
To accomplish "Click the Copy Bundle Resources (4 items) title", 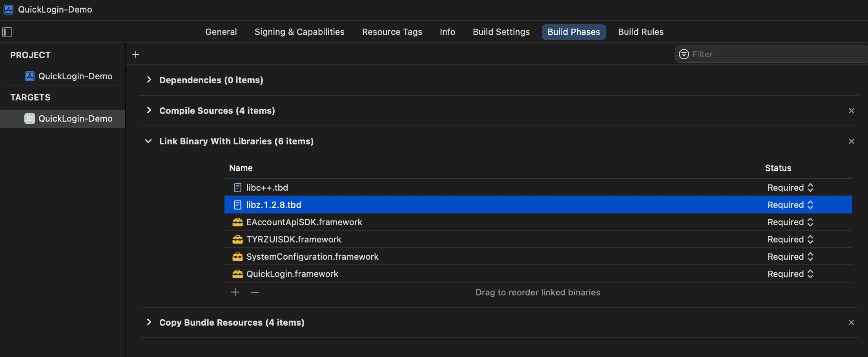I will (x=232, y=322).
